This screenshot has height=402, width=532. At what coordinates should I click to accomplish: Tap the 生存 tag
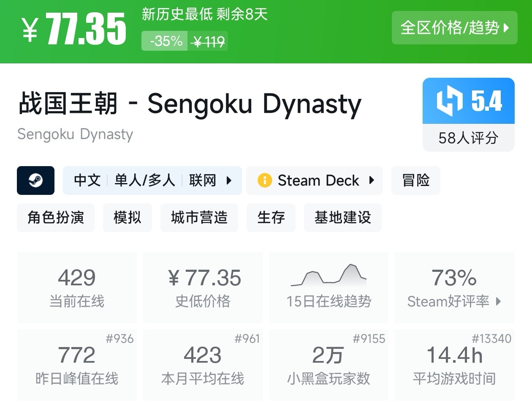point(271,218)
